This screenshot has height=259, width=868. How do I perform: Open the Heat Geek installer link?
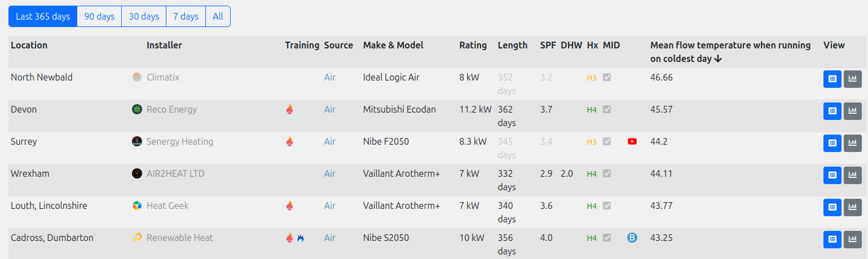click(x=168, y=206)
